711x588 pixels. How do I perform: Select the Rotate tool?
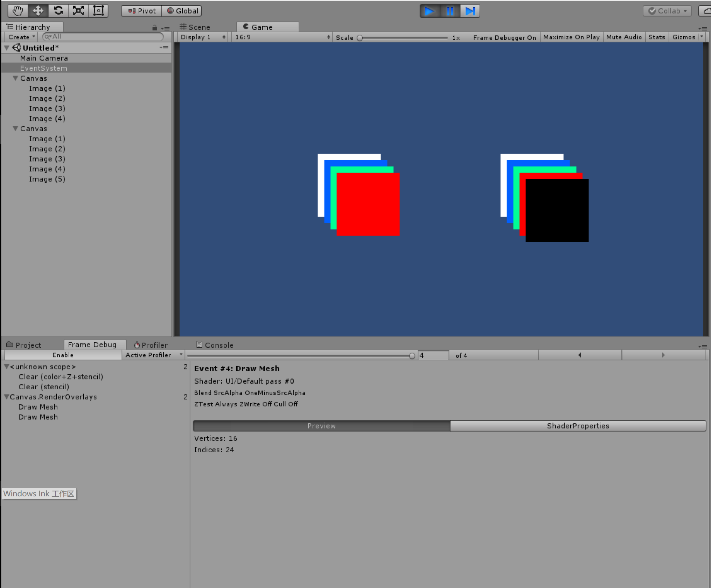[x=58, y=11]
